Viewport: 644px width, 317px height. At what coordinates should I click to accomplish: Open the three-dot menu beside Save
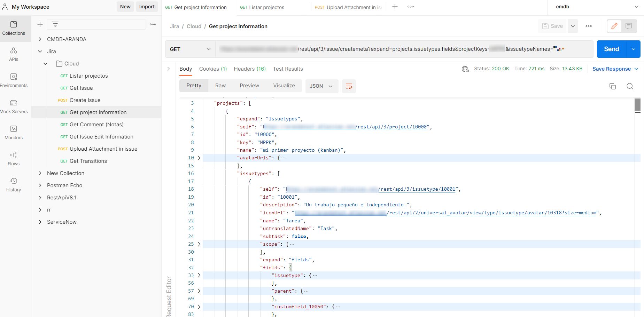point(589,26)
